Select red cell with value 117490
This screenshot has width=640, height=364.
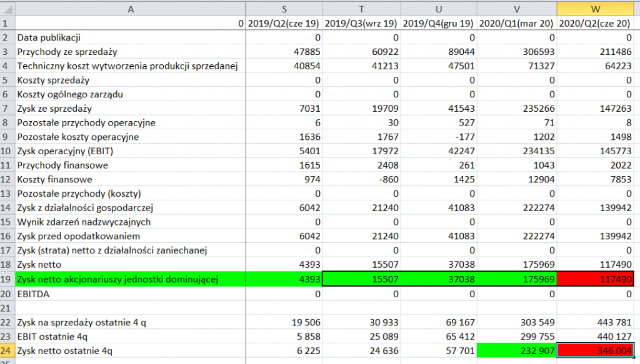[x=596, y=279]
